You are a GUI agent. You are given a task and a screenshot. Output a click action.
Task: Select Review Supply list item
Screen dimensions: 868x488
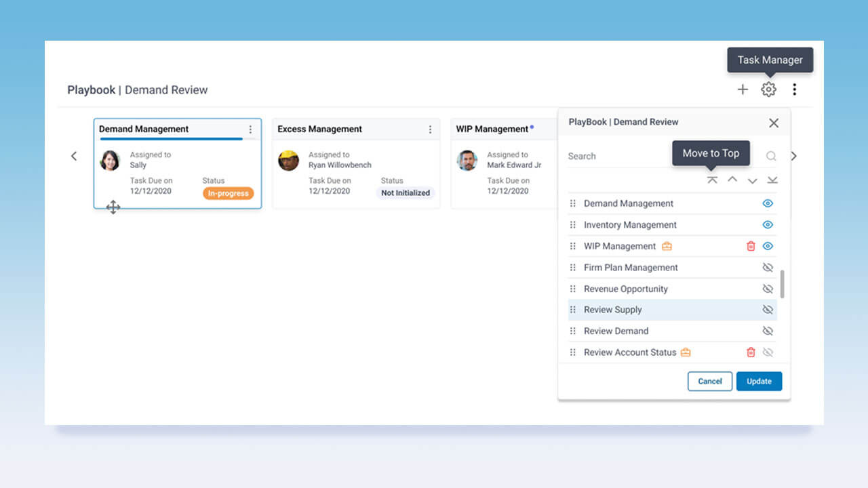coord(613,310)
